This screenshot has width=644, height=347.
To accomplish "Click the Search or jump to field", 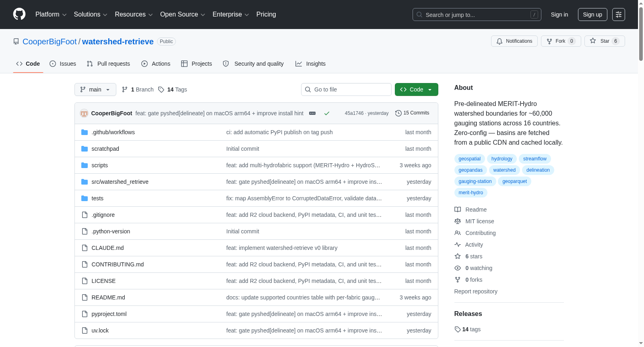I will click(477, 15).
